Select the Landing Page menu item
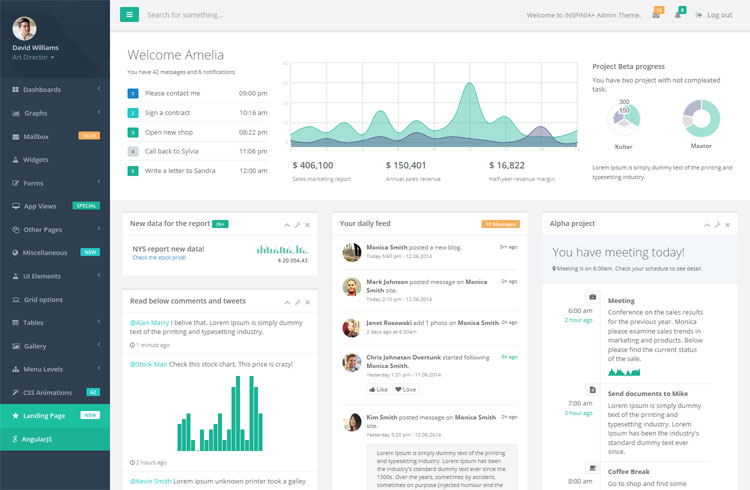 pos(55,415)
